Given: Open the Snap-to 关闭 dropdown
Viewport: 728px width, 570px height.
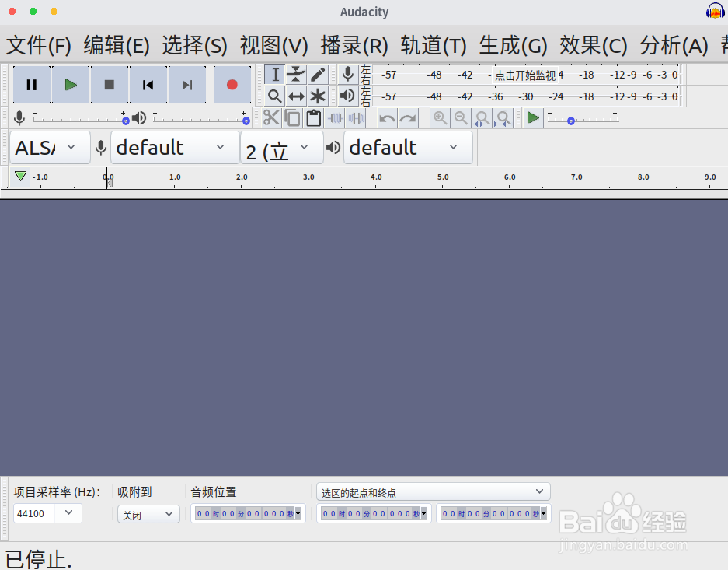Looking at the screenshot, I should pos(148,514).
